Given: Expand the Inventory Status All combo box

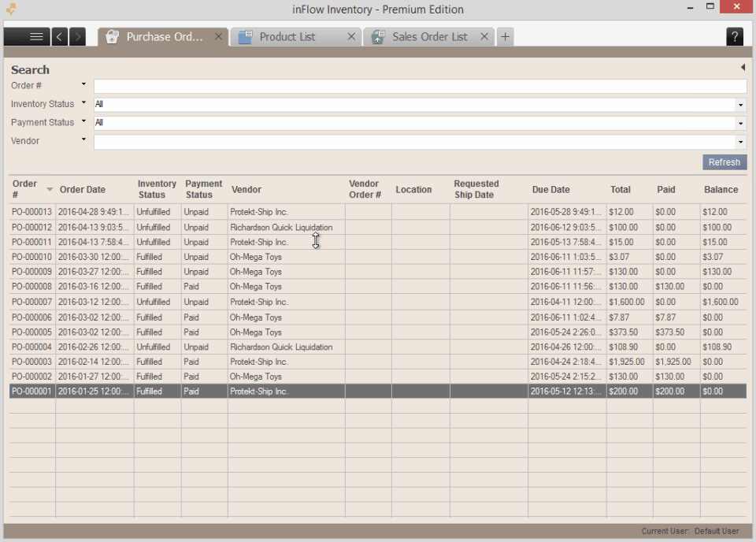Looking at the screenshot, I should tap(740, 105).
